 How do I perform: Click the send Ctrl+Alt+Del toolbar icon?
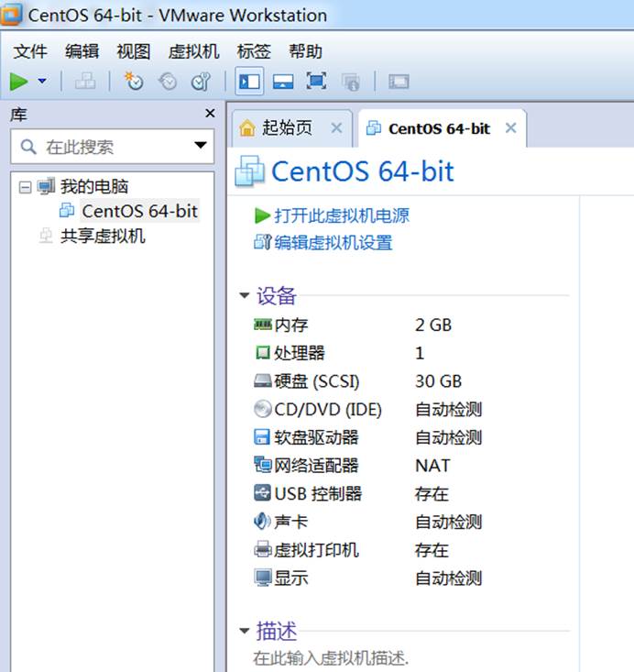pos(85,81)
